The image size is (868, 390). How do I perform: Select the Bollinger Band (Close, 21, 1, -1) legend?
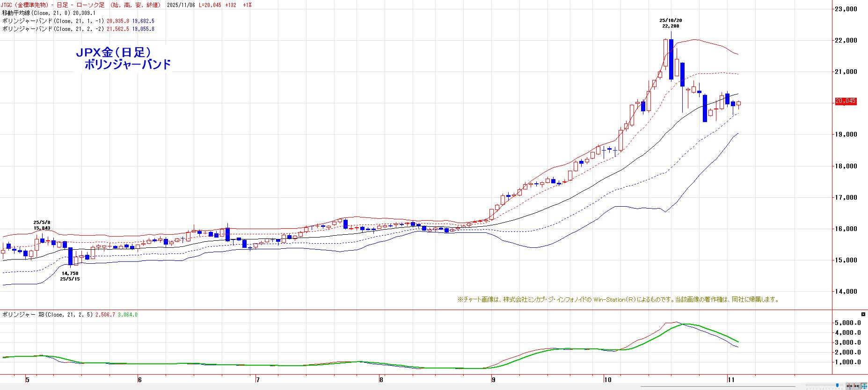coord(78,21)
